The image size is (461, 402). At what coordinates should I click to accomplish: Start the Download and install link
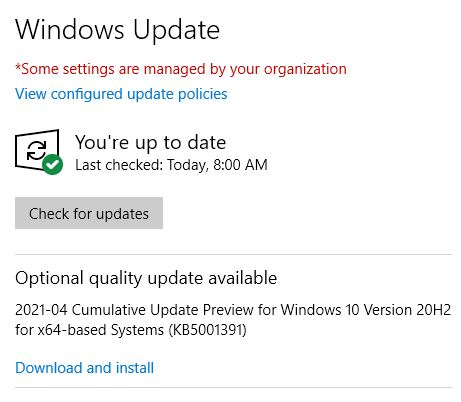click(x=85, y=368)
